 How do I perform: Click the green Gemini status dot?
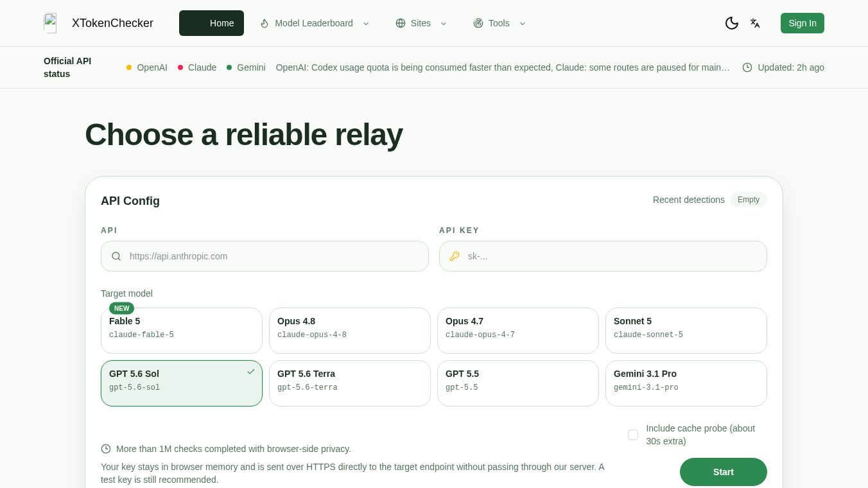coord(229,67)
